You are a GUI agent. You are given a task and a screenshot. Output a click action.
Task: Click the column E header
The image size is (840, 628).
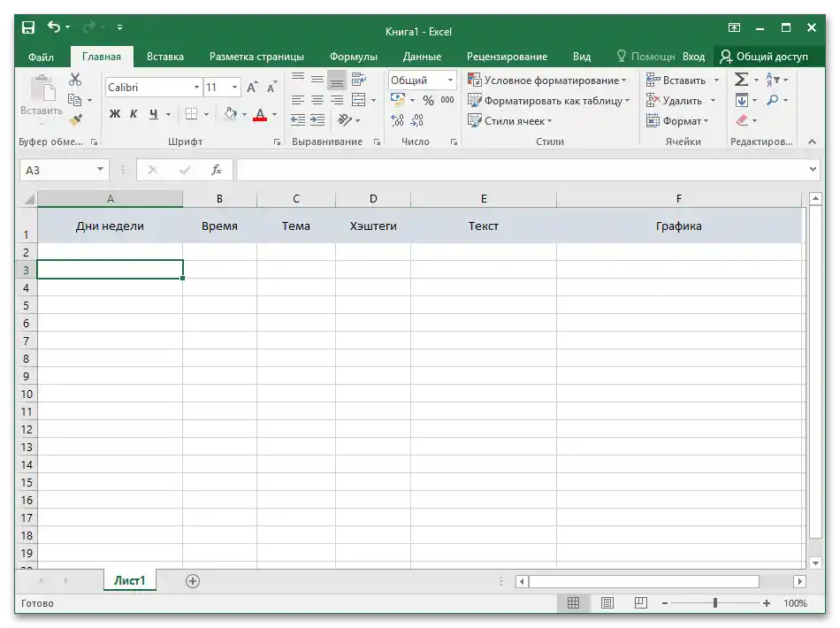tap(484, 199)
